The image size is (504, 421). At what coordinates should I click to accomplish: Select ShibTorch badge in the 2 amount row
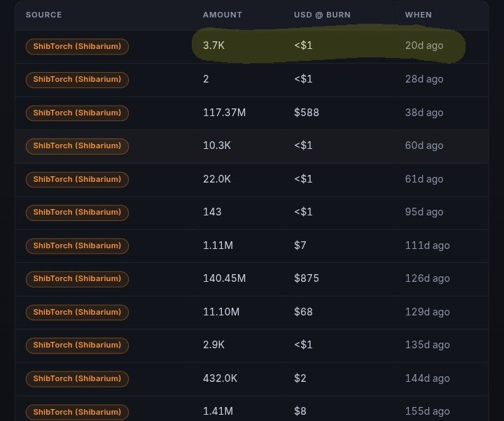77,80
